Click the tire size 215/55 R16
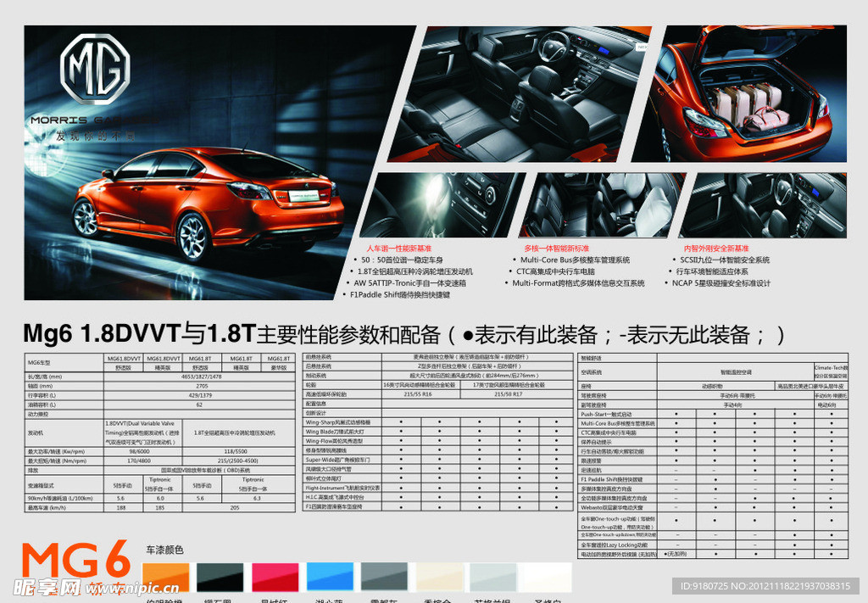Viewport: 868px width, 603px height. click(418, 394)
